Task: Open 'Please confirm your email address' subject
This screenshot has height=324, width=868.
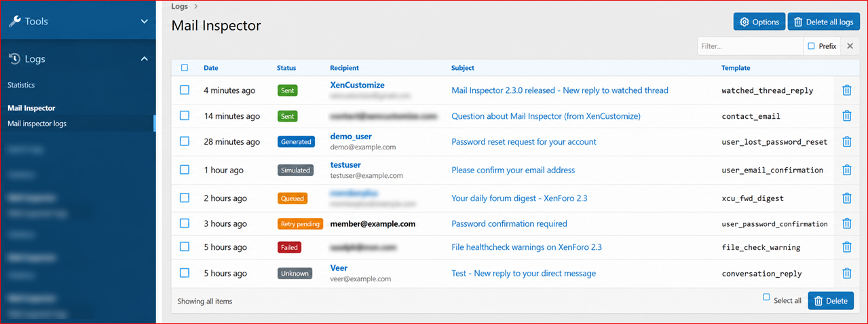Action: (x=513, y=170)
